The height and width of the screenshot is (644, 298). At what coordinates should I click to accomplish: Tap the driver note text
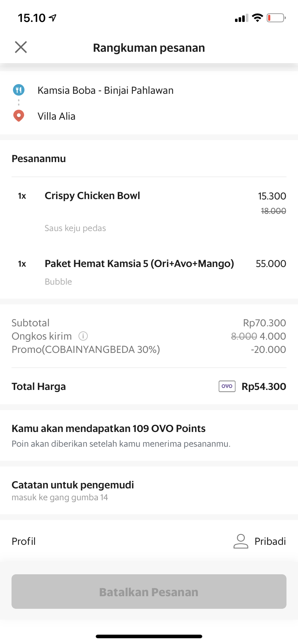(60, 497)
